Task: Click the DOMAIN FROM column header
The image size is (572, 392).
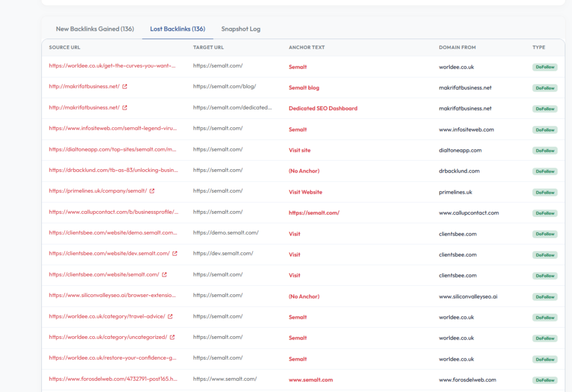Action: click(457, 47)
